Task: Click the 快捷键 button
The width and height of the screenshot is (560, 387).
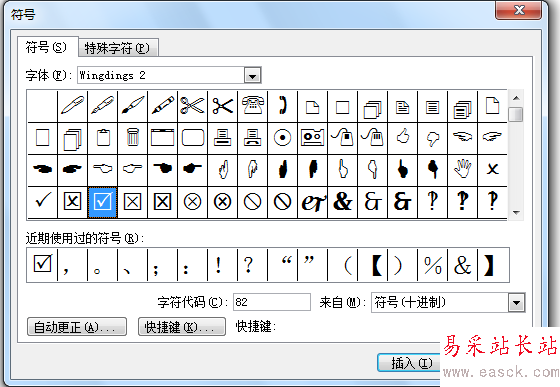Action: [x=182, y=327]
